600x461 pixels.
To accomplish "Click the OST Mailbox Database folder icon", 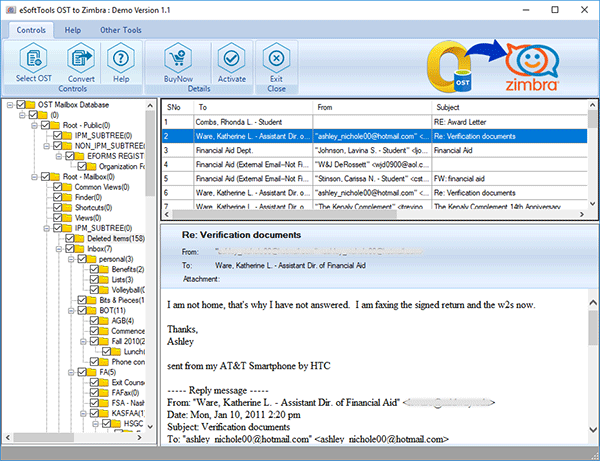I will click(x=31, y=105).
